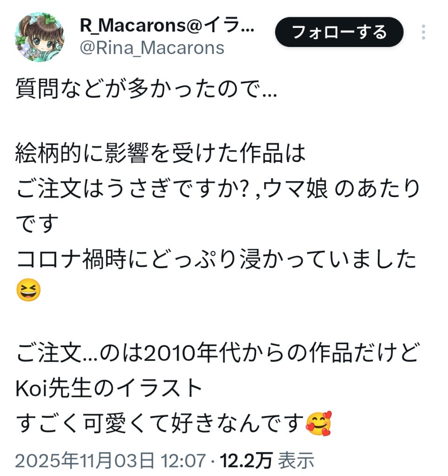The height and width of the screenshot is (476, 448).
Task: Click the 12.2万 view count number
Action: click(x=246, y=461)
